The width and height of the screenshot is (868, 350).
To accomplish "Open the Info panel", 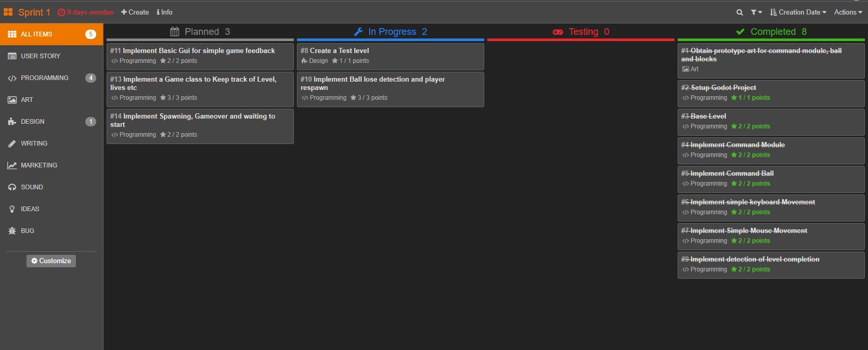I will tap(164, 12).
